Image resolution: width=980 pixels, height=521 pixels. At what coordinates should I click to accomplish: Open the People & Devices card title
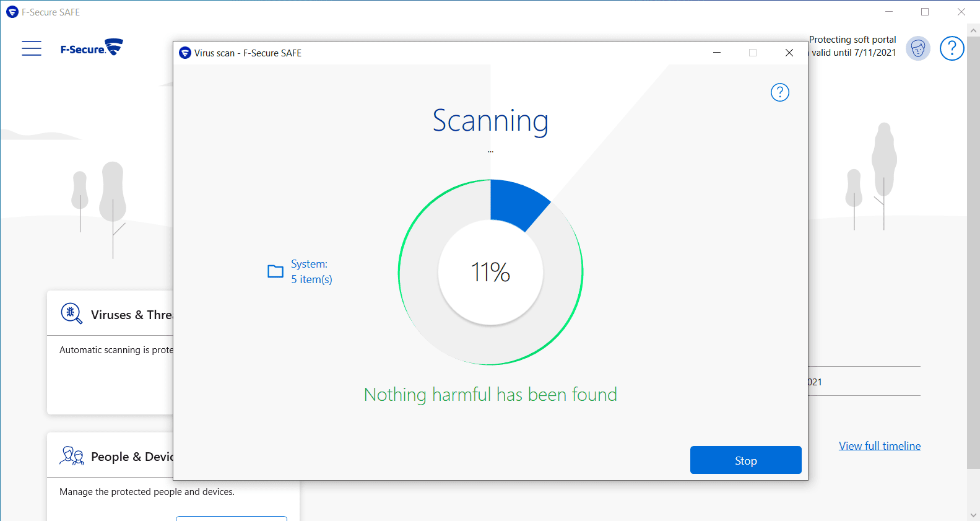click(x=132, y=457)
